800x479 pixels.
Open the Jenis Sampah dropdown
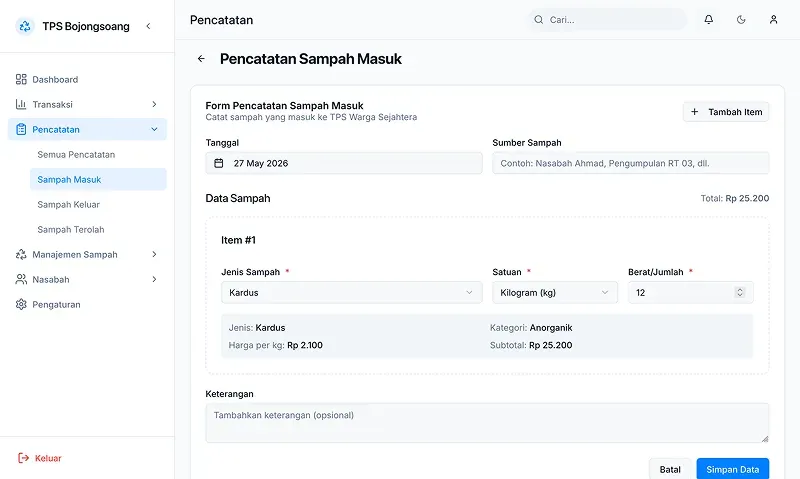352,292
